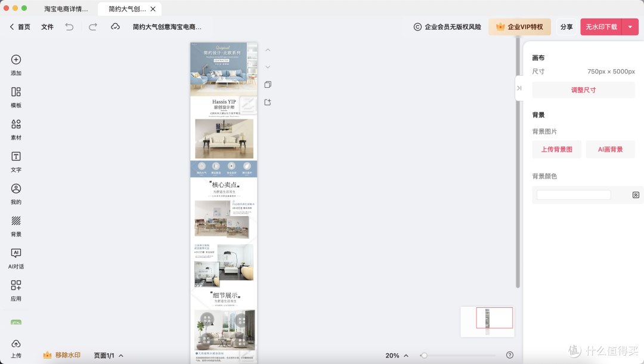Add a new page icon

(268, 102)
